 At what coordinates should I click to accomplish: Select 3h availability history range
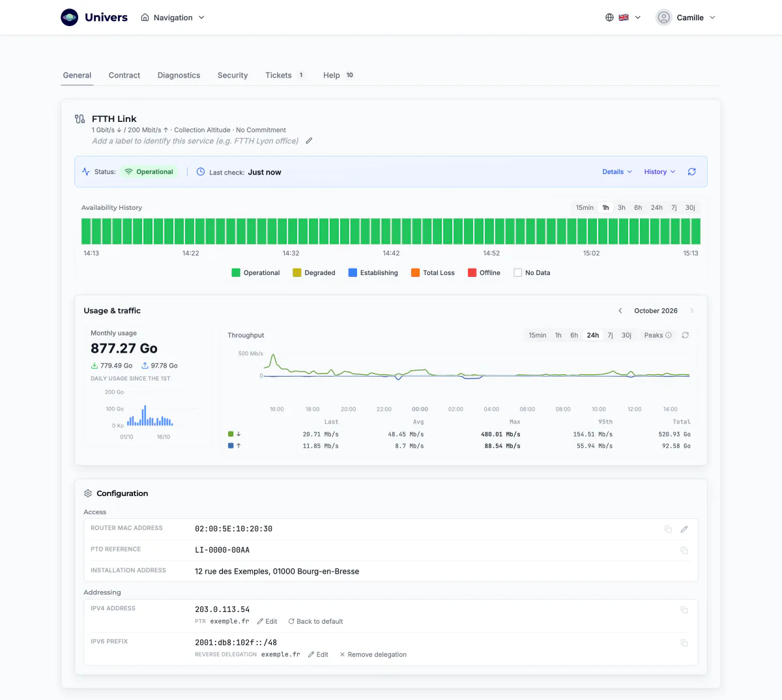point(622,208)
